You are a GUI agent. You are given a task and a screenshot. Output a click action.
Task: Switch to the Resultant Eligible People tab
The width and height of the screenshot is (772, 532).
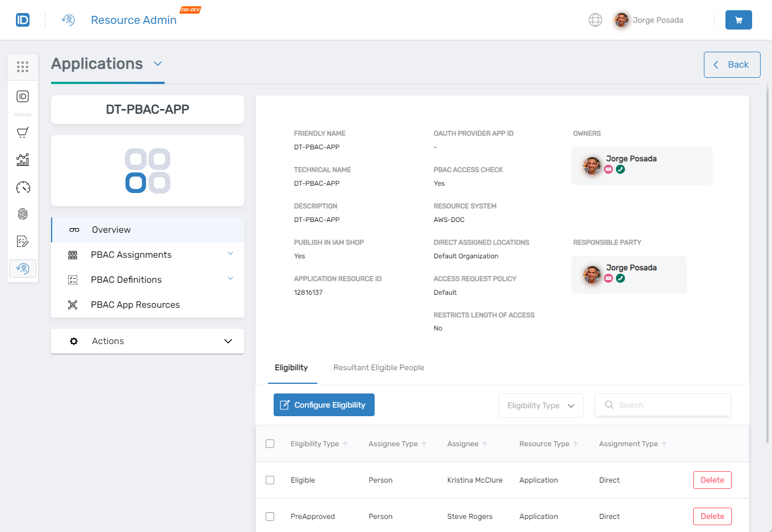tap(379, 367)
